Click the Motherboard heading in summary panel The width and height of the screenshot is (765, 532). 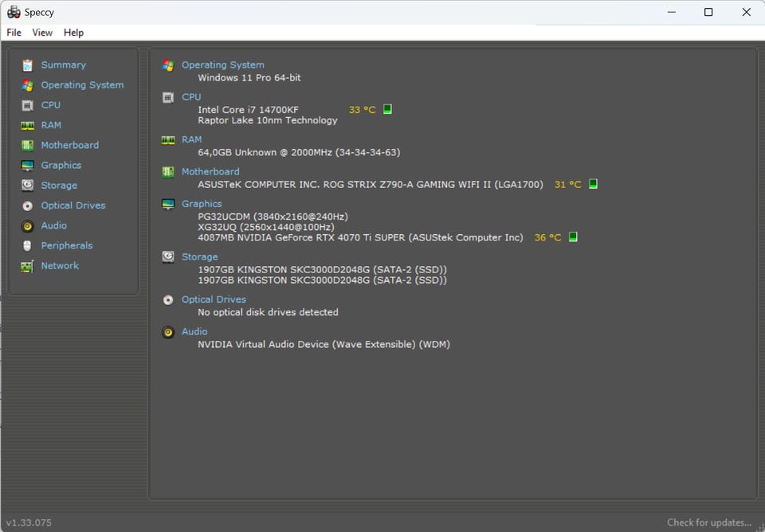pos(210,171)
